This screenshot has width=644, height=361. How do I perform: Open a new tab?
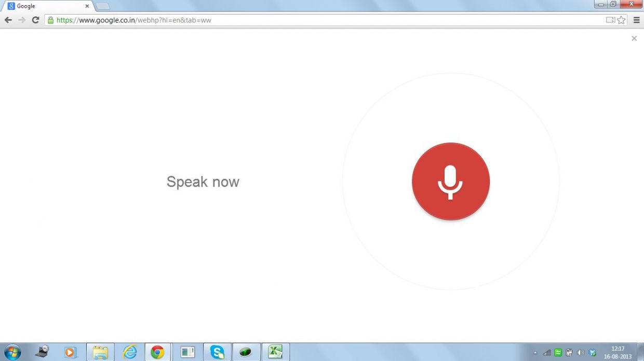point(103,6)
